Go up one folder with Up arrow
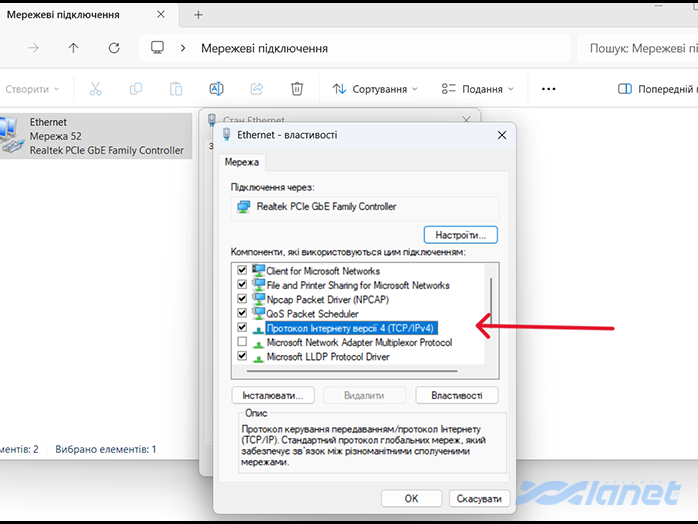The width and height of the screenshot is (698, 524). [x=73, y=48]
